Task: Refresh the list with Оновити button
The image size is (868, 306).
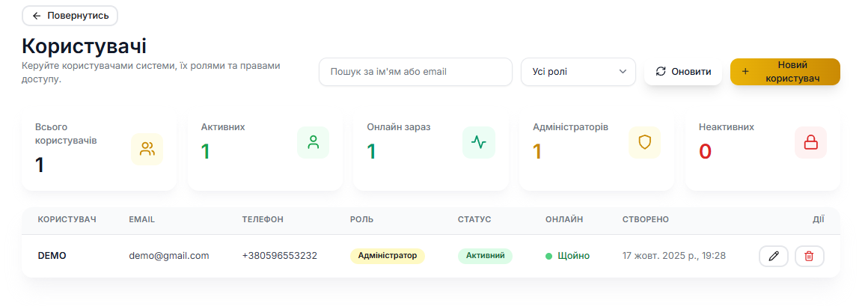Action: pyautogui.click(x=683, y=71)
